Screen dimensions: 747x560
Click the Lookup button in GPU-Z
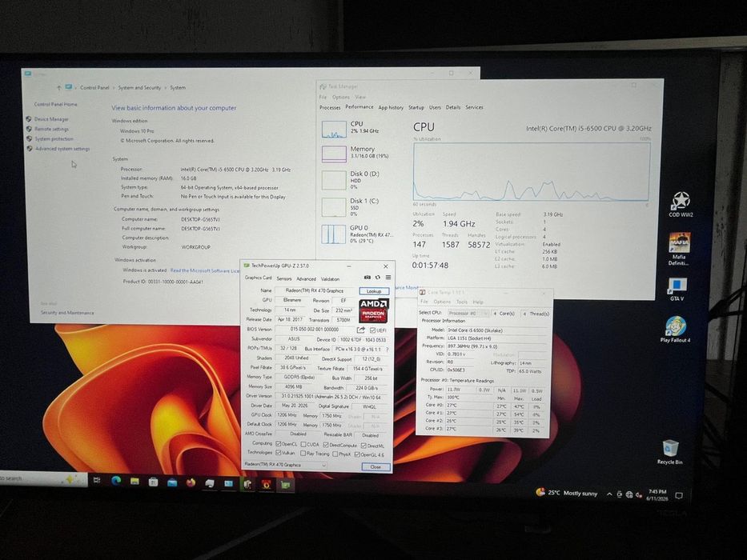click(x=374, y=291)
